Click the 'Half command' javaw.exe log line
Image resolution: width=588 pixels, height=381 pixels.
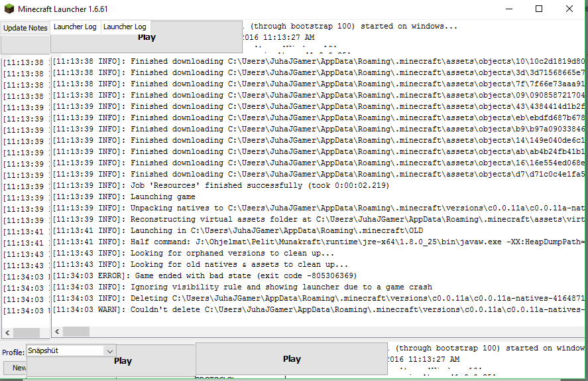coord(318,242)
